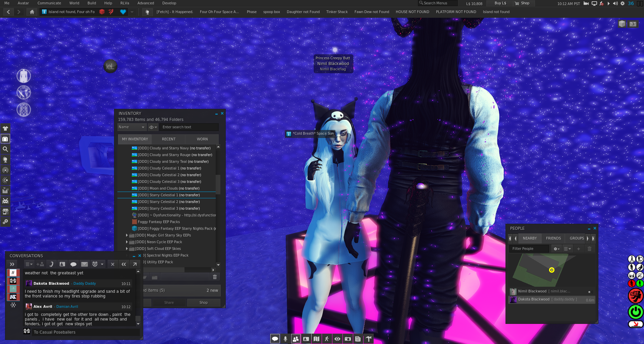Click the home icon in navigation bar
This screenshot has height=344, width=644.
32,12
